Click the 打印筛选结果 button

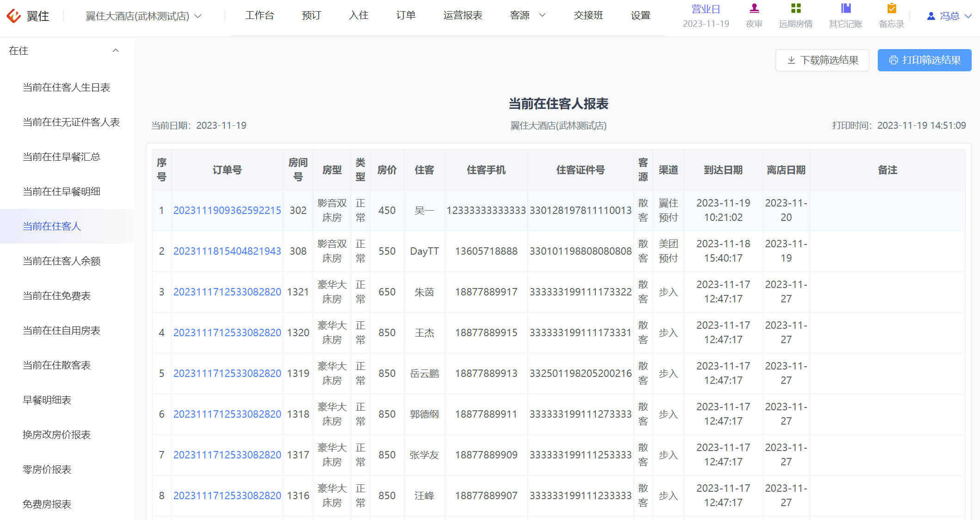pos(924,60)
